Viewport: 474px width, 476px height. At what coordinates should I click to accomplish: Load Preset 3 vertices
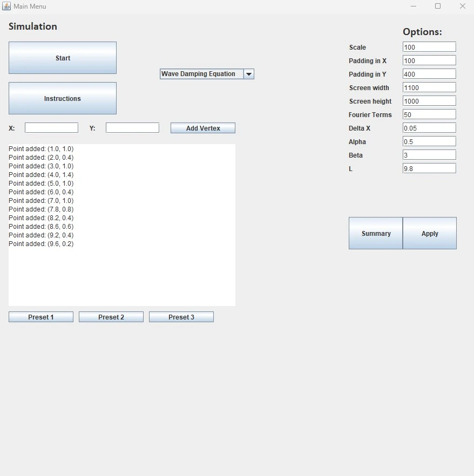point(181,317)
